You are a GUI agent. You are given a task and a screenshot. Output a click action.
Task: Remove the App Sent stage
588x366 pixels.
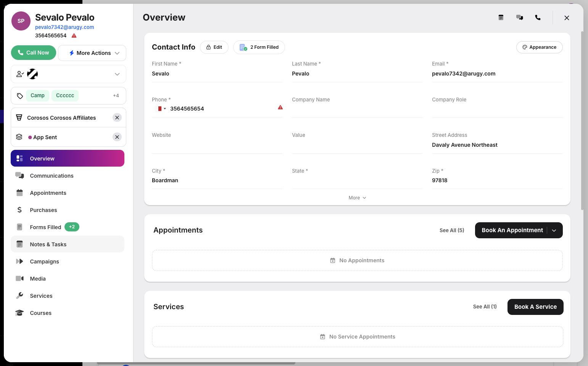[117, 137]
